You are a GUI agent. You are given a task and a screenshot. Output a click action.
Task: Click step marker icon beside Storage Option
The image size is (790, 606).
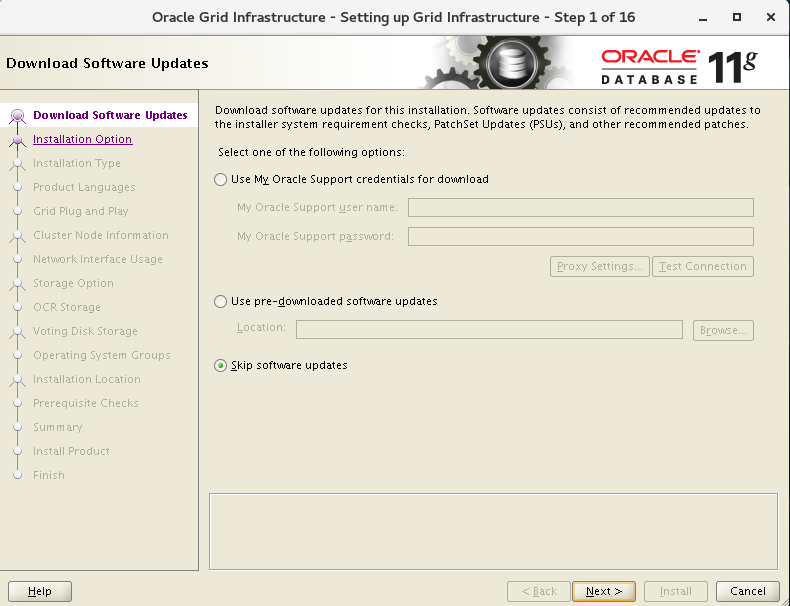[18, 284]
